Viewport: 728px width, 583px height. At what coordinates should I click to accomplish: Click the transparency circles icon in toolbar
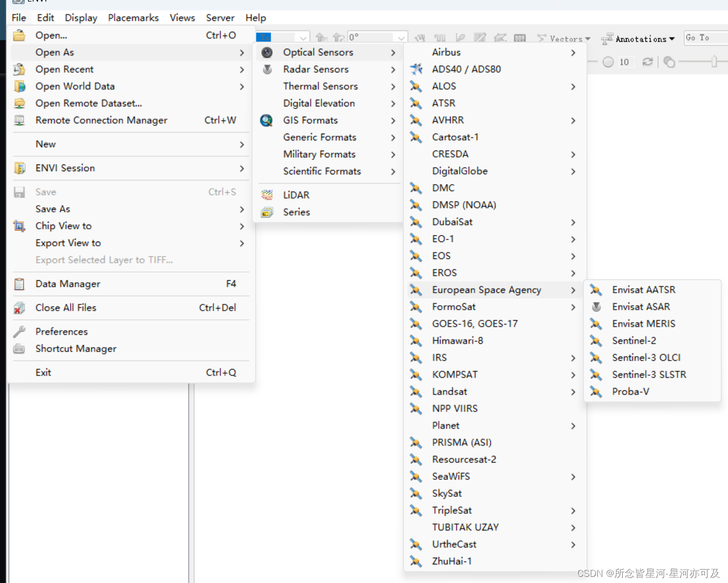point(669,62)
